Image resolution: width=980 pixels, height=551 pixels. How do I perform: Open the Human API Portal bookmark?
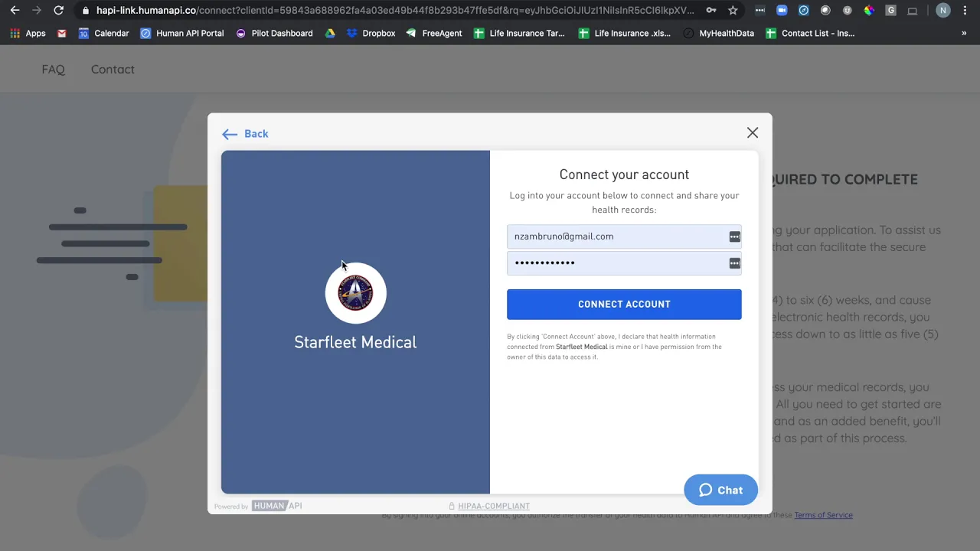point(182,34)
